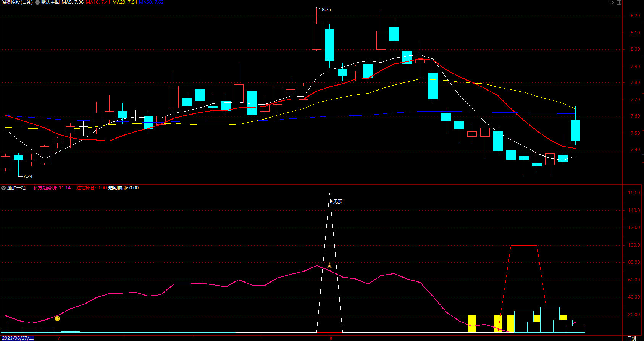Toggle the side panel icon at top right
This screenshot has width=644, height=341.
pyautogui.click(x=619, y=2)
